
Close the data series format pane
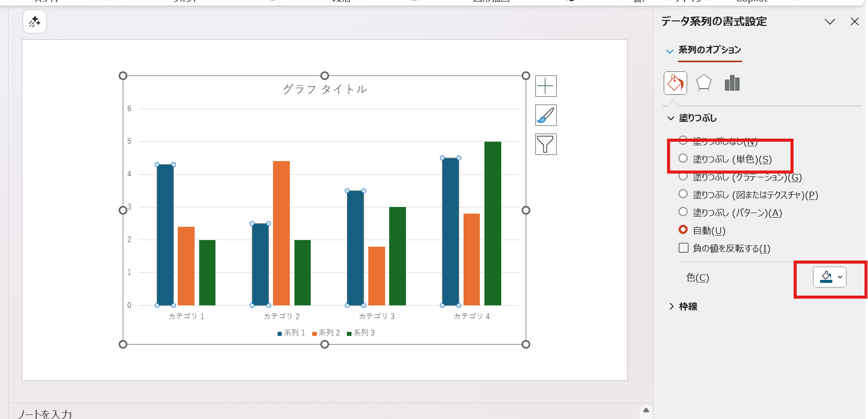(854, 21)
